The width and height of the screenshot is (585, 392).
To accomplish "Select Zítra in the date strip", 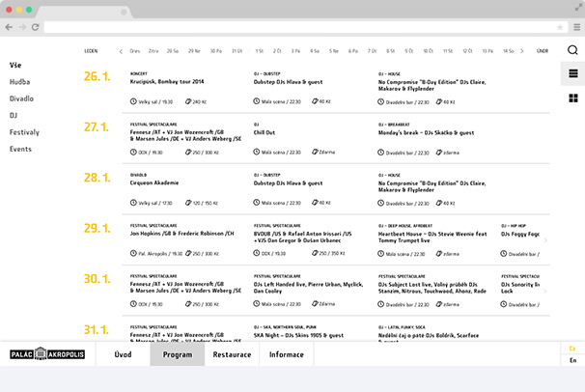I will [x=153, y=50].
